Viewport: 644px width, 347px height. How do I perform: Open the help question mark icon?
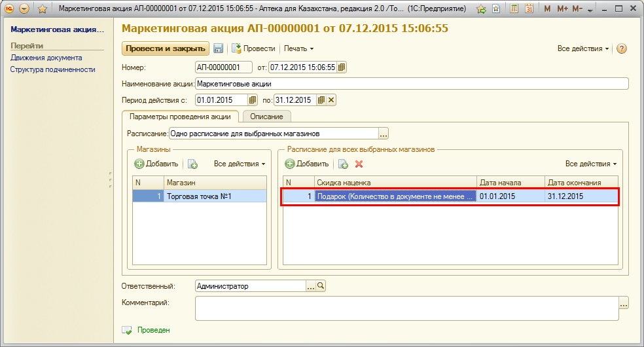[x=622, y=48]
